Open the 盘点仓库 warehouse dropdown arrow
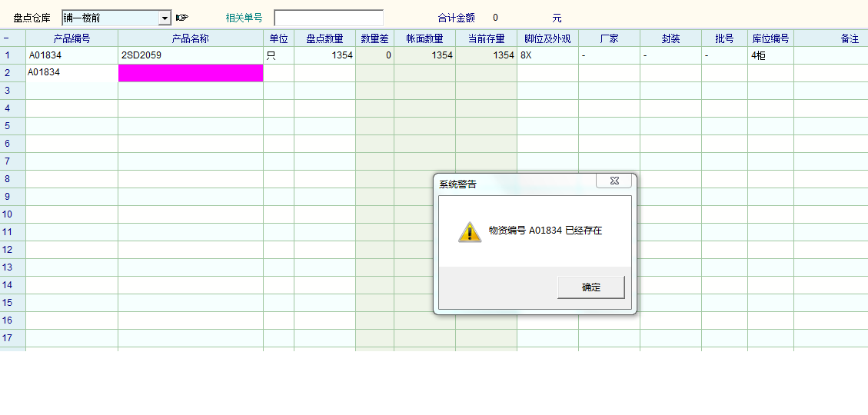This screenshot has width=868, height=415. [x=165, y=18]
